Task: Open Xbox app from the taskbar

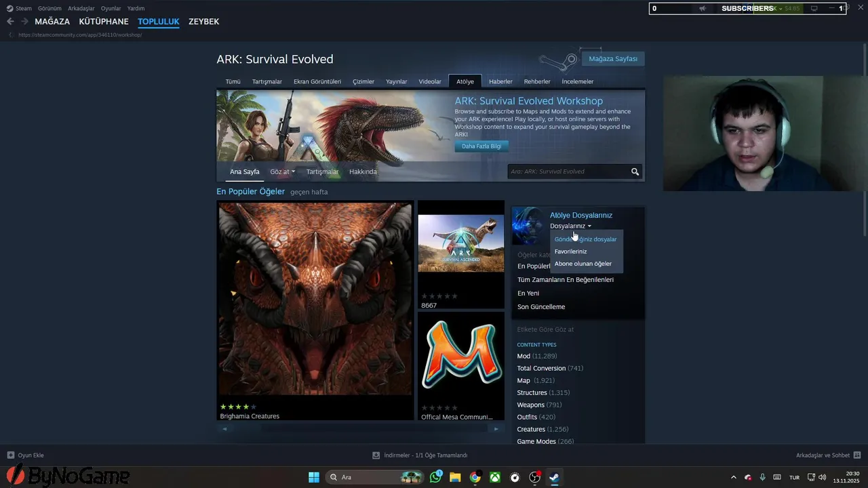Action: point(495,477)
